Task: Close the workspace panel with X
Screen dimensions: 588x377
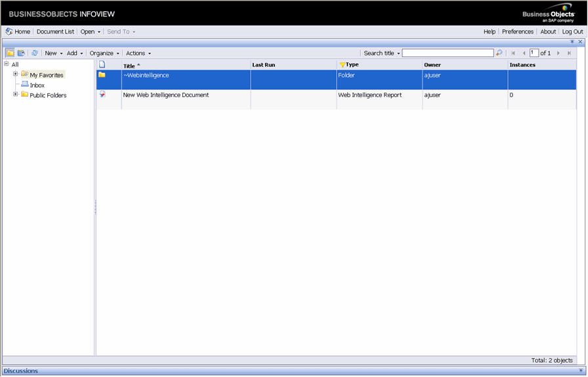Action: coord(580,41)
